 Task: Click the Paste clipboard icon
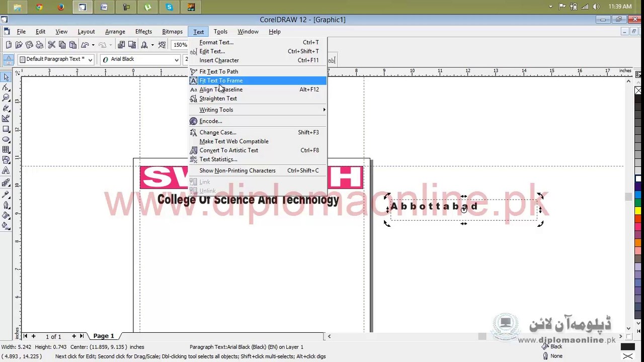[x=73, y=45]
